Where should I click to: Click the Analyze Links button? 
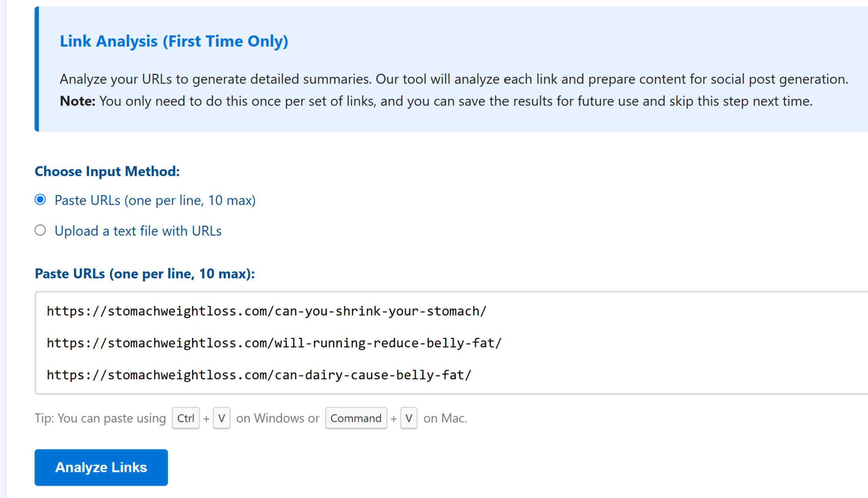(101, 467)
